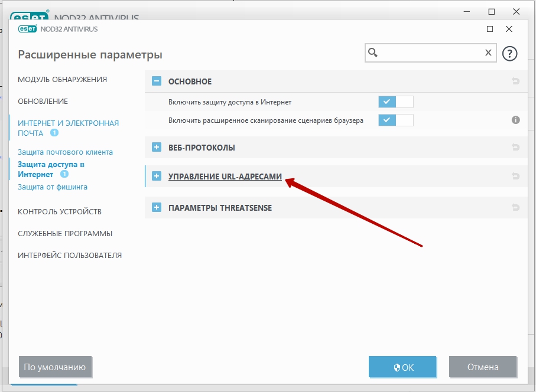Click the search magnifier icon
Viewport: 536px width, 392px height.
click(x=373, y=53)
